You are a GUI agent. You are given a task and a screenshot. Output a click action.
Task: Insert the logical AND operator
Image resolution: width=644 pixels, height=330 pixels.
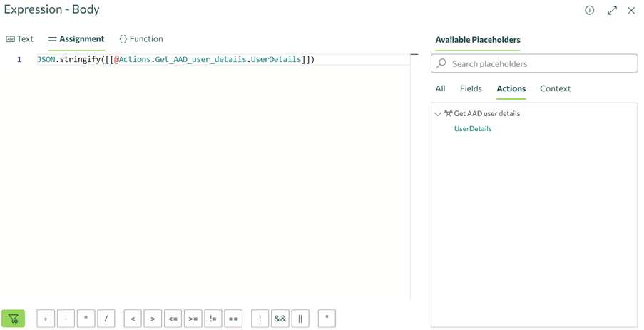(x=280, y=319)
